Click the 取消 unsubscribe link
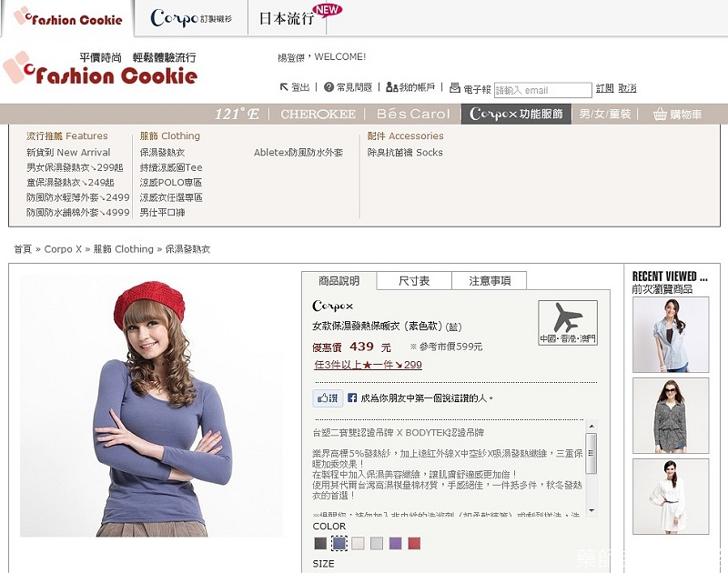Image resolution: width=728 pixels, height=573 pixels. click(627, 88)
